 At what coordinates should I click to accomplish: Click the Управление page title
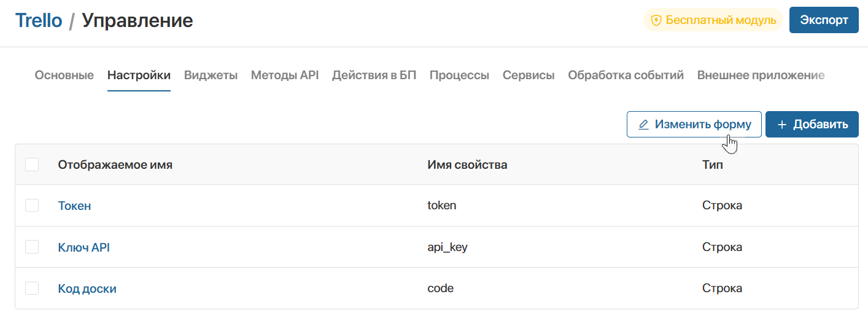(x=138, y=20)
